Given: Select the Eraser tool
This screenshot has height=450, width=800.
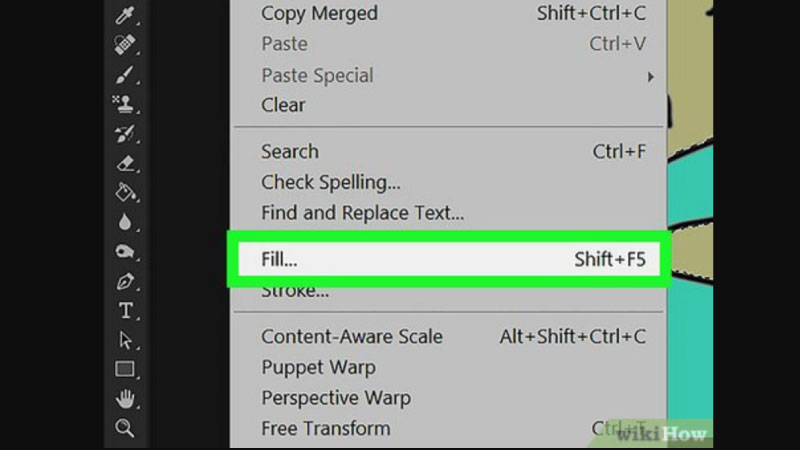Looking at the screenshot, I should (125, 163).
